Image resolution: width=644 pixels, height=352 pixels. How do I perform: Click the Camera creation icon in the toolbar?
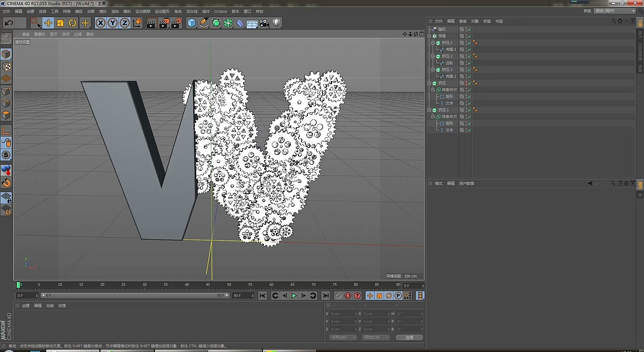[263, 23]
